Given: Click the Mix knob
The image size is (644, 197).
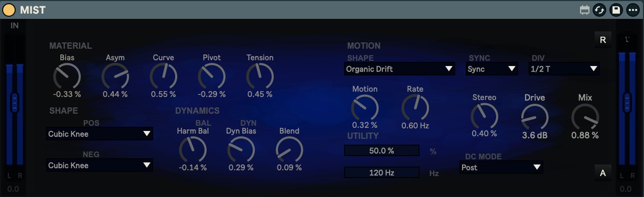Looking at the screenshot, I should (x=585, y=117).
